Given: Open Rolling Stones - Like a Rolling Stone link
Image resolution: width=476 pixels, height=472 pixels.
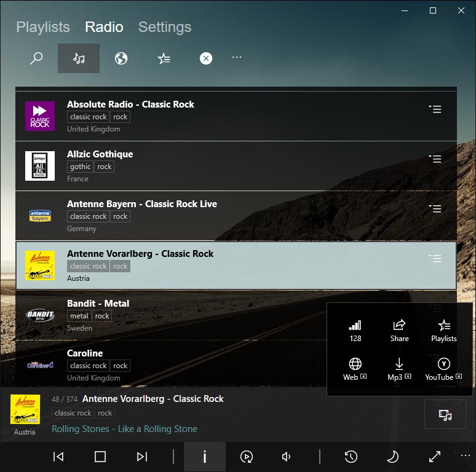Looking at the screenshot, I should tap(124, 429).
